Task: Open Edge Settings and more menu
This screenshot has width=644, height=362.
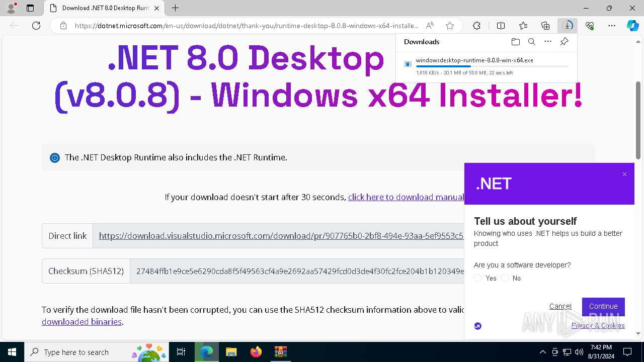Action: [612, 26]
